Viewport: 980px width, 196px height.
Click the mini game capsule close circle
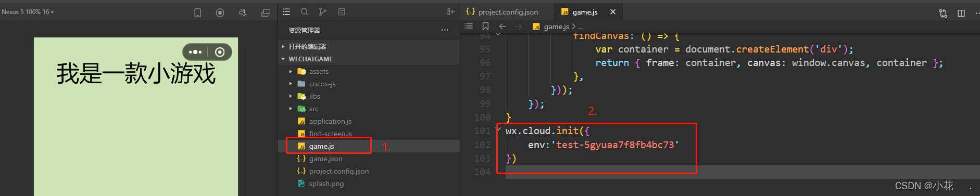click(x=220, y=52)
